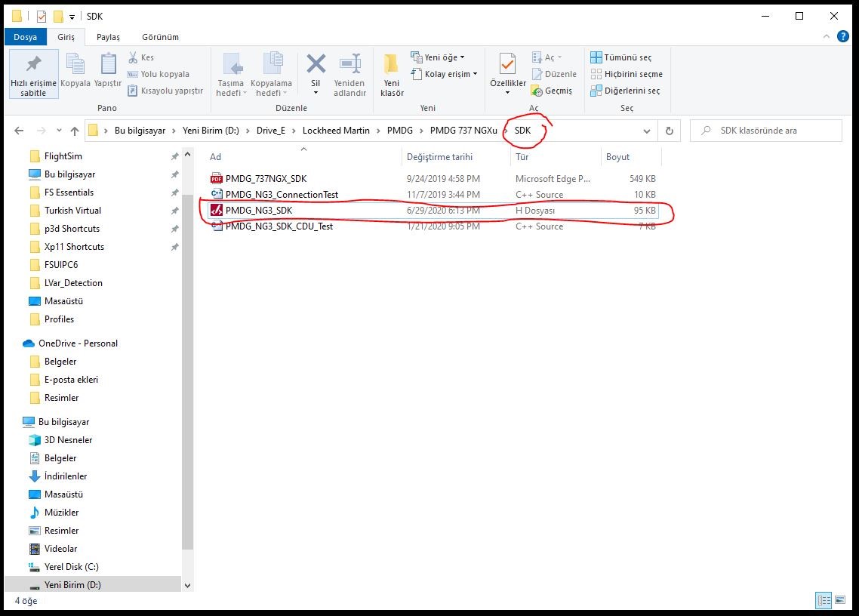Open 3D Nesneler in the sidebar

(68, 440)
